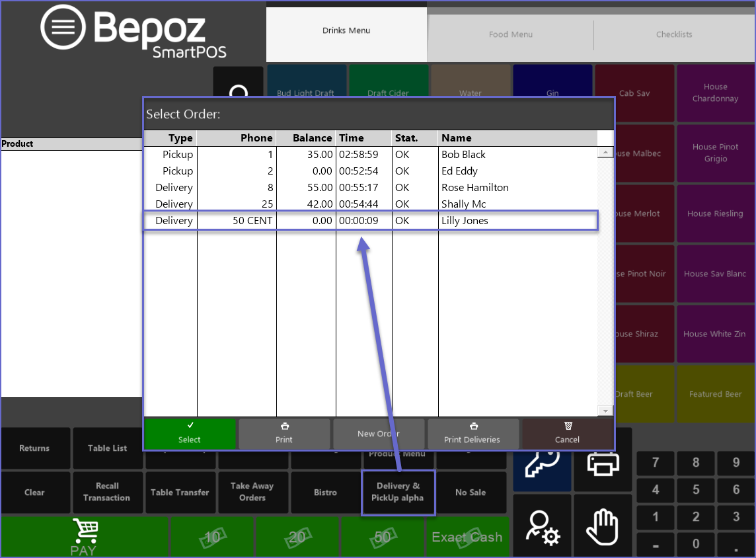Open the operator settings user-gear icon
This screenshot has width=756, height=558.
tap(542, 526)
